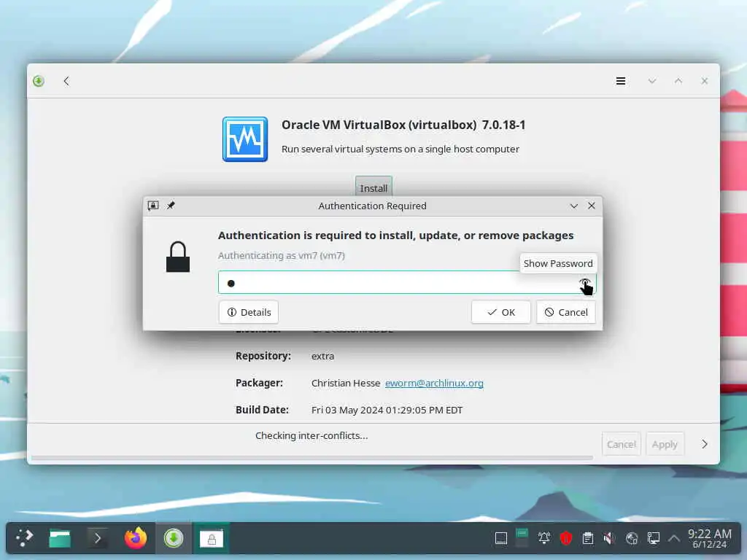Open the eworm@archlinux.org email link
This screenshot has width=747, height=560.
pos(434,383)
